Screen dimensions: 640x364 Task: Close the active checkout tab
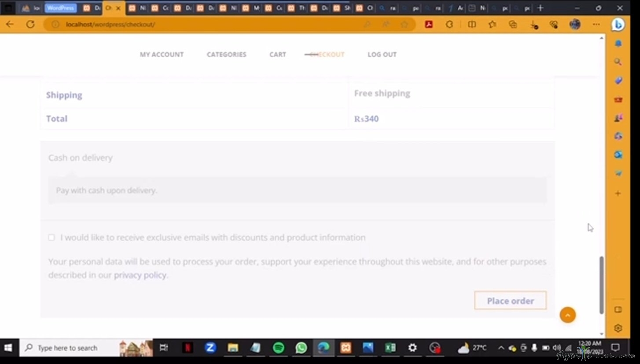click(x=118, y=8)
